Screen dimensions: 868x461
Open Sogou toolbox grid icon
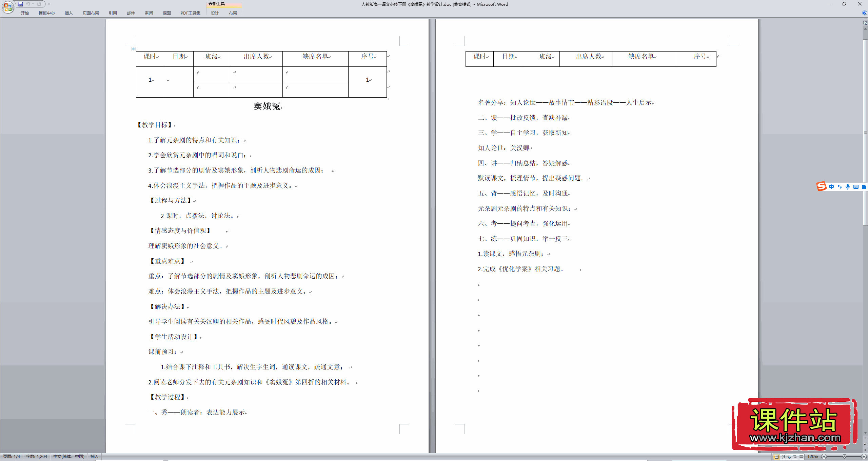[x=864, y=187]
